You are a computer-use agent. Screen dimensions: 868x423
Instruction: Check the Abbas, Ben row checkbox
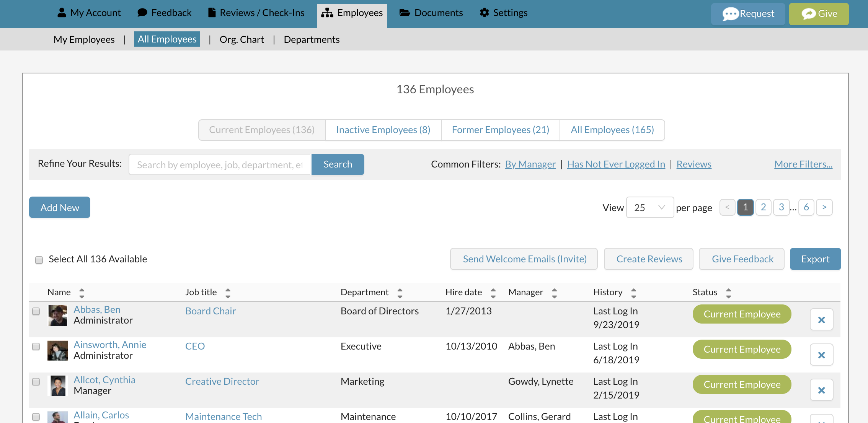point(36,311)
